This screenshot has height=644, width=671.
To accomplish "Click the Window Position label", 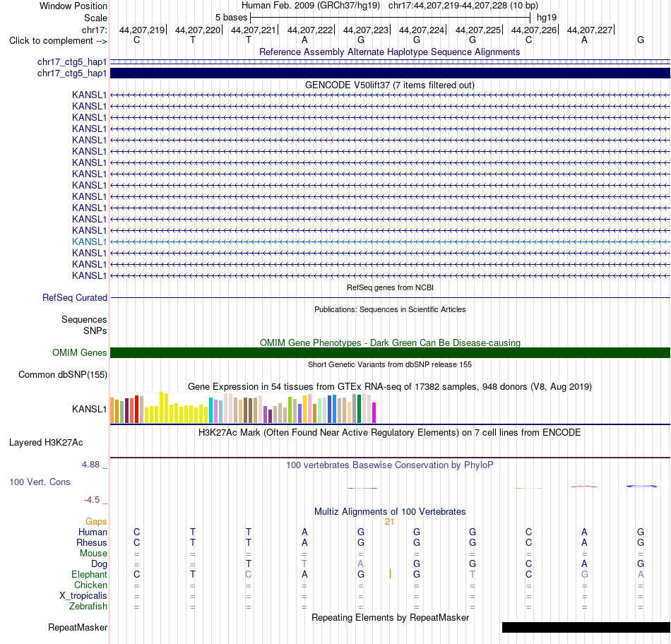I will pyautogui.click(x=73, y=6).
